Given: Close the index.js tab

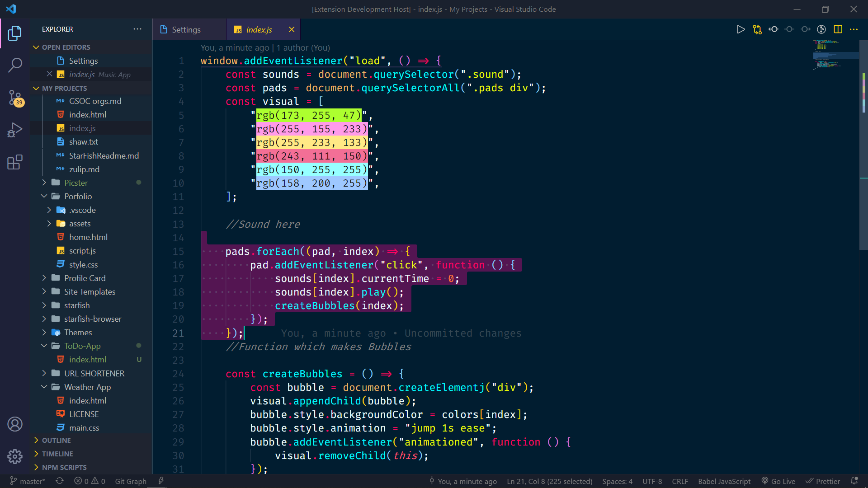Looking at the screenshot, I should click(292, 29).
